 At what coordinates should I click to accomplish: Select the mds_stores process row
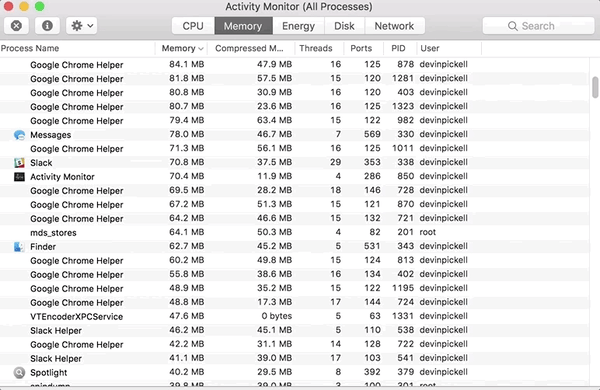coord(294,232)
